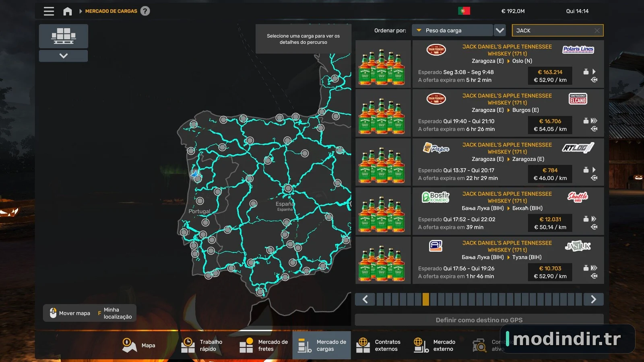
Task: Expand the chevron below the trailer button
Action: tap(64, 56)
